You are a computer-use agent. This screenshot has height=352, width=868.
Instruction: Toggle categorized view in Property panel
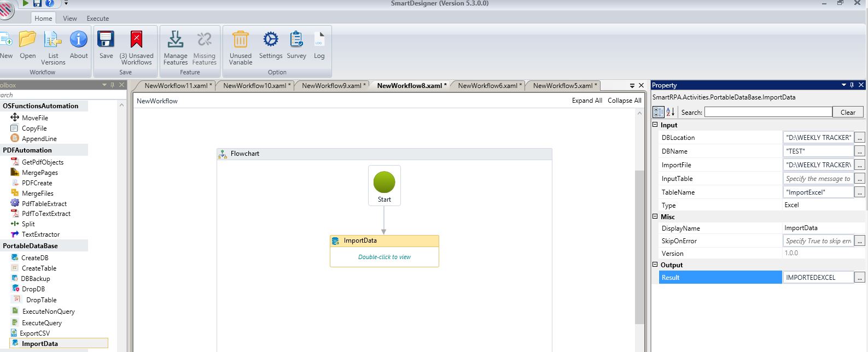click(x=658, y=112)
